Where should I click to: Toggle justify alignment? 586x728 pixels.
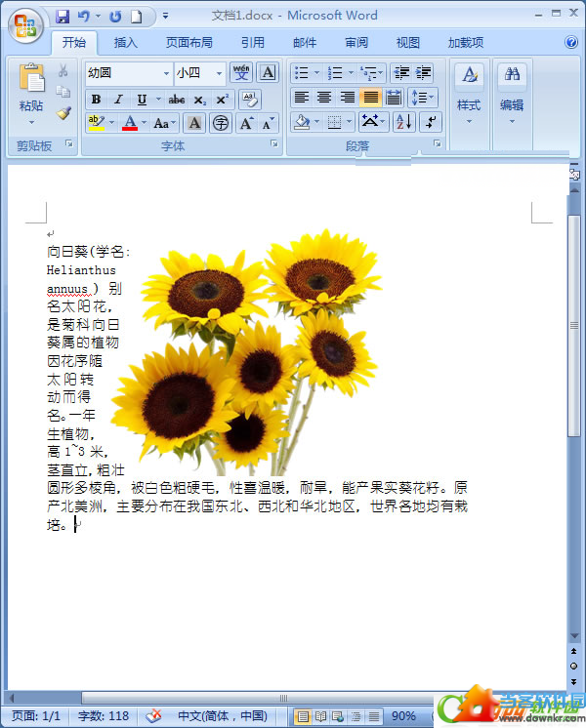tap(370, 98)
